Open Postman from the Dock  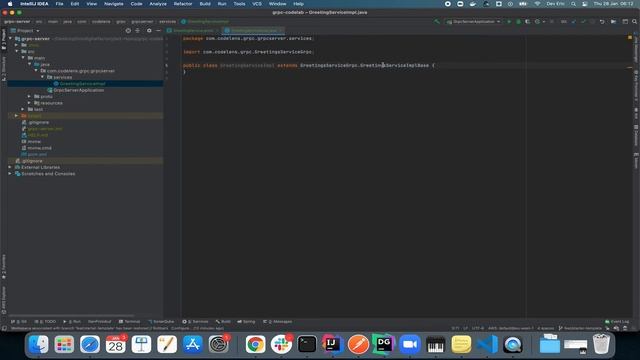click(358, 344)
